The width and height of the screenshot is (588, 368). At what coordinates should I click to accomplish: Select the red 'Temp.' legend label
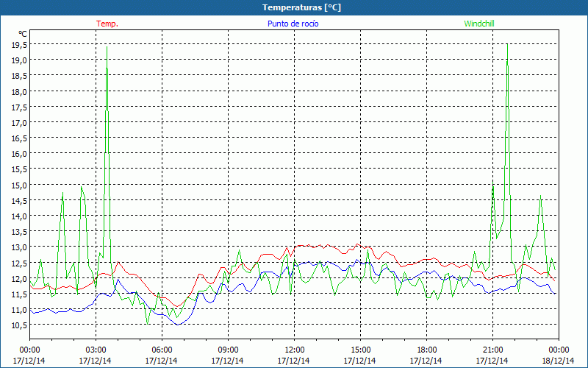coord(107,24)
